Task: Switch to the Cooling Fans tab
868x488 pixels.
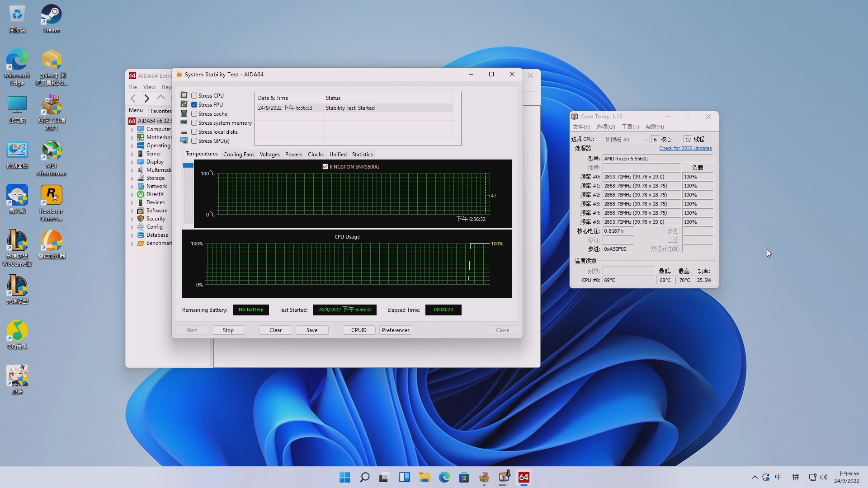Action: point(239,155)
